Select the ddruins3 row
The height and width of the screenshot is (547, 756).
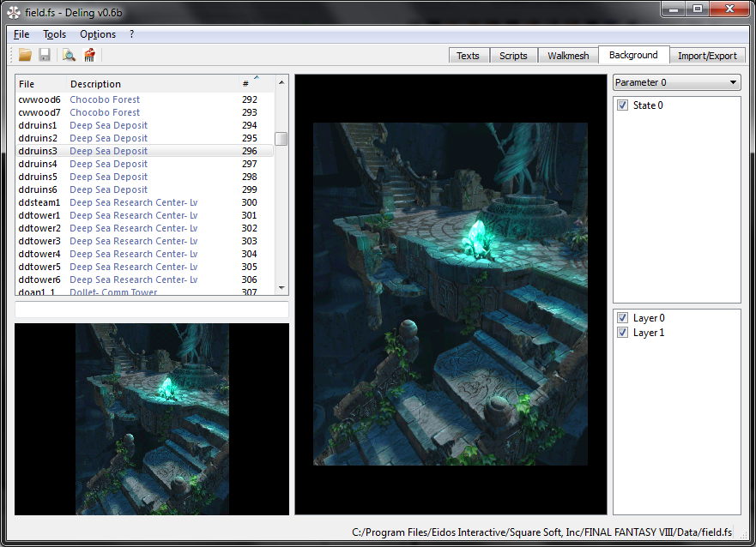click(x=145, y=151)
